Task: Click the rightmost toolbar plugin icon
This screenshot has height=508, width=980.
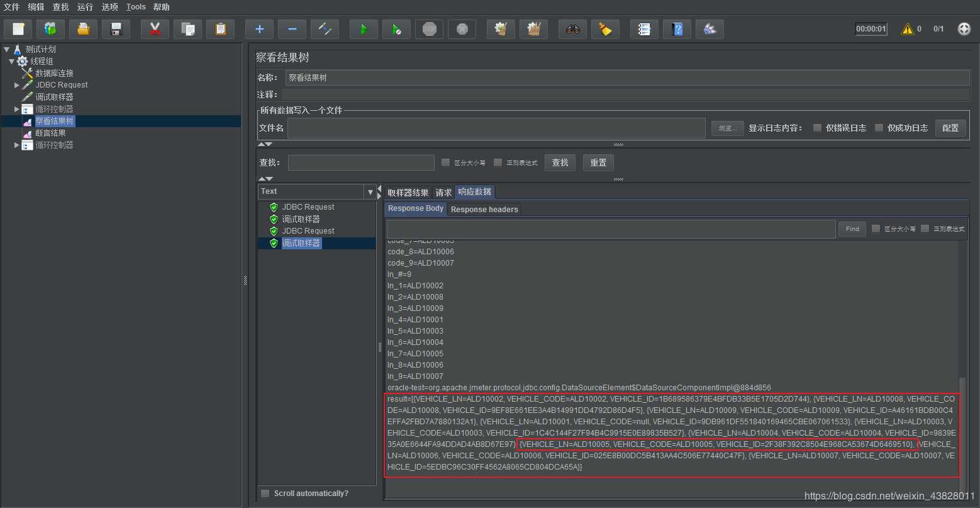Action: coord(710,29)
